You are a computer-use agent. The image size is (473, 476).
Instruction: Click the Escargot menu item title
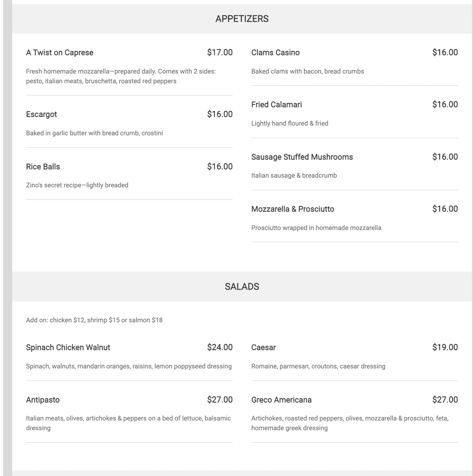coord(41,114)
